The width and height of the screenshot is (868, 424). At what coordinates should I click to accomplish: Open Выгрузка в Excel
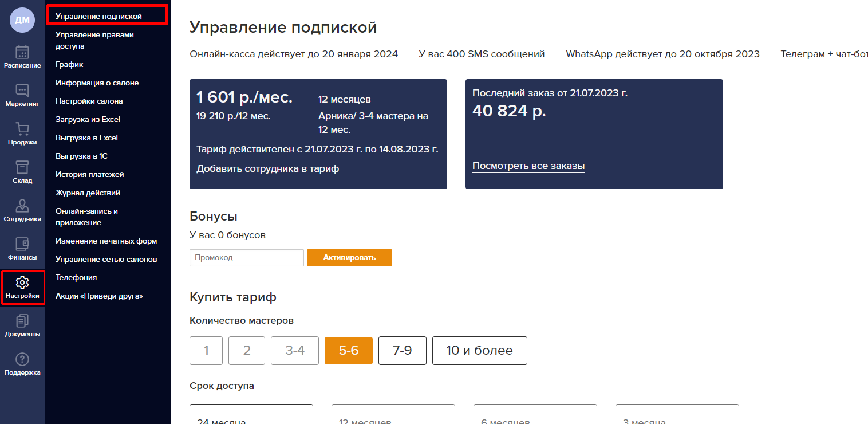point(86,138)
